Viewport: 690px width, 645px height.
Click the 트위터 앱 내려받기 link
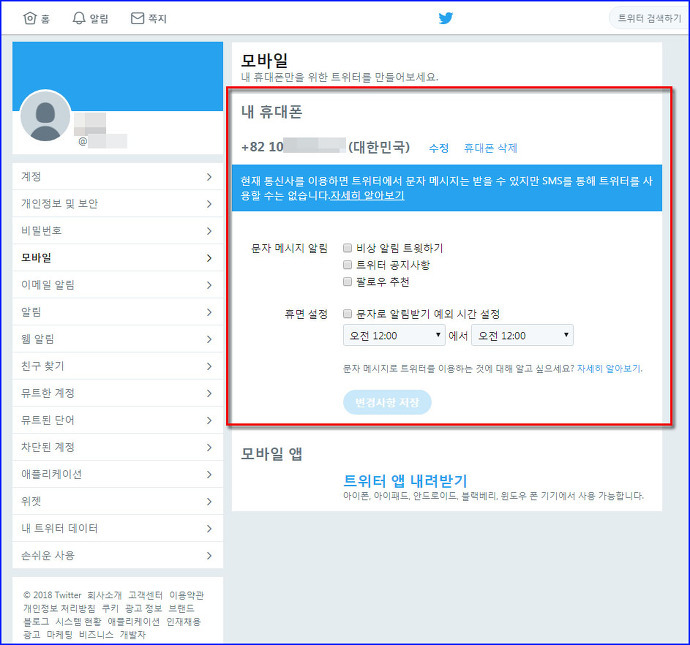(405, 480)
